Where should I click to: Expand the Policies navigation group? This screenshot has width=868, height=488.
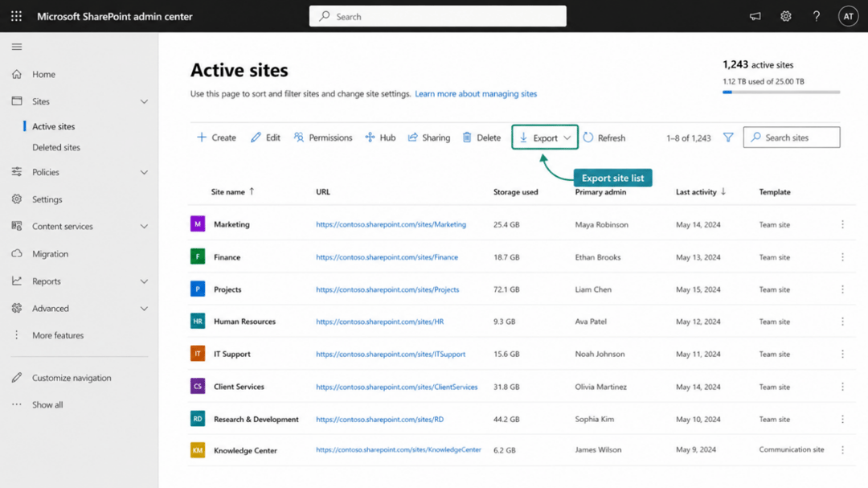pos(144,172)
